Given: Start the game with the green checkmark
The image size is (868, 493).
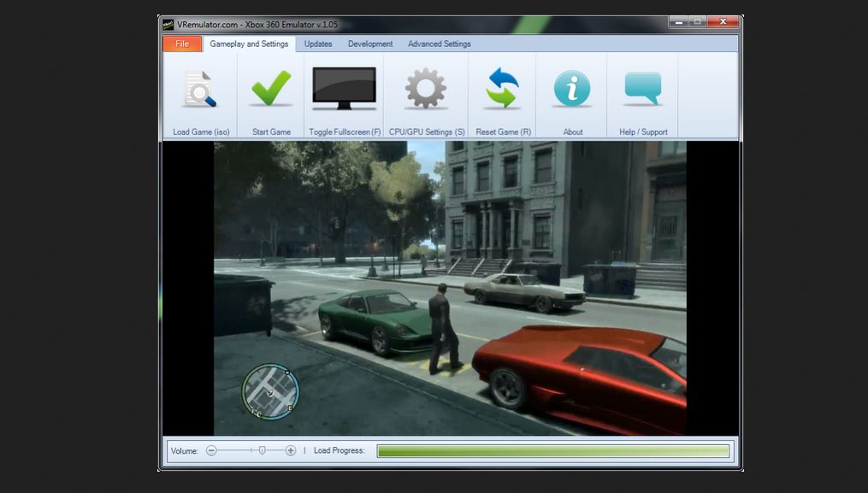Looking at the screenshot, I should 271,88.
